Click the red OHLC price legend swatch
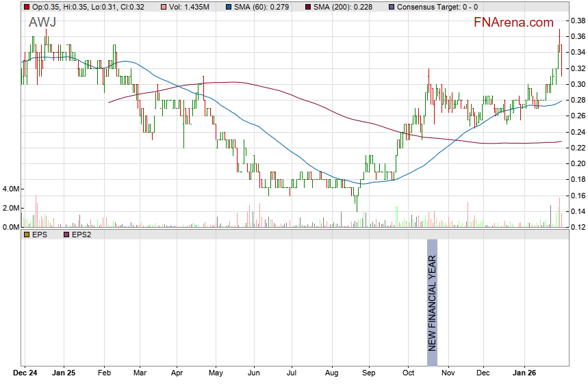Image resolution: width=588 pixels, height=387 pixels. pos(27,7)
